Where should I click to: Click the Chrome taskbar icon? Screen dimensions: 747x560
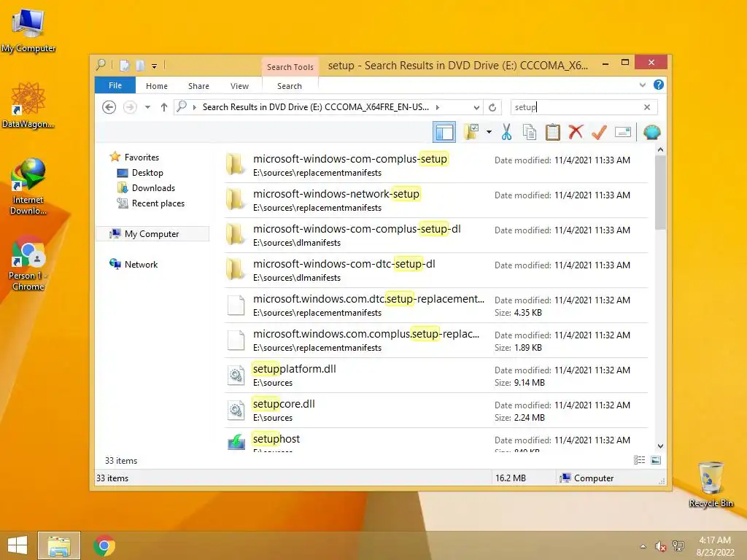pos(104,545)
